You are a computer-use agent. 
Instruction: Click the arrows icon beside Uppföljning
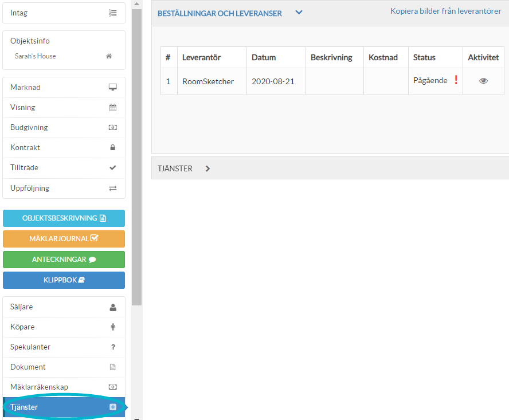pos(112,188)
